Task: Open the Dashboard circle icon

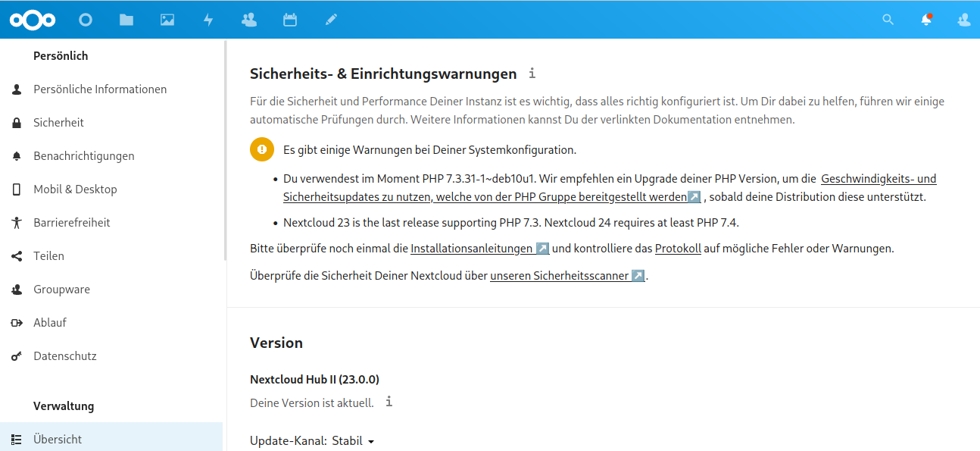Action: [x=86, y=20]
